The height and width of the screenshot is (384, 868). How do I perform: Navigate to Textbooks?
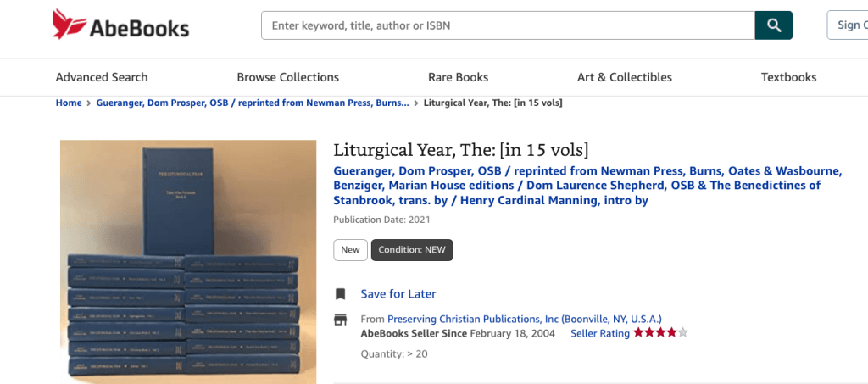click(x=788, y=77)
